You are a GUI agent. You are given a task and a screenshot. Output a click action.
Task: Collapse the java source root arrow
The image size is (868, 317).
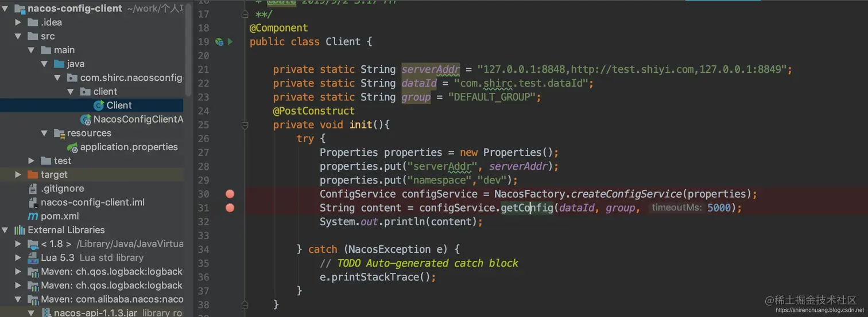coord(45,64)
